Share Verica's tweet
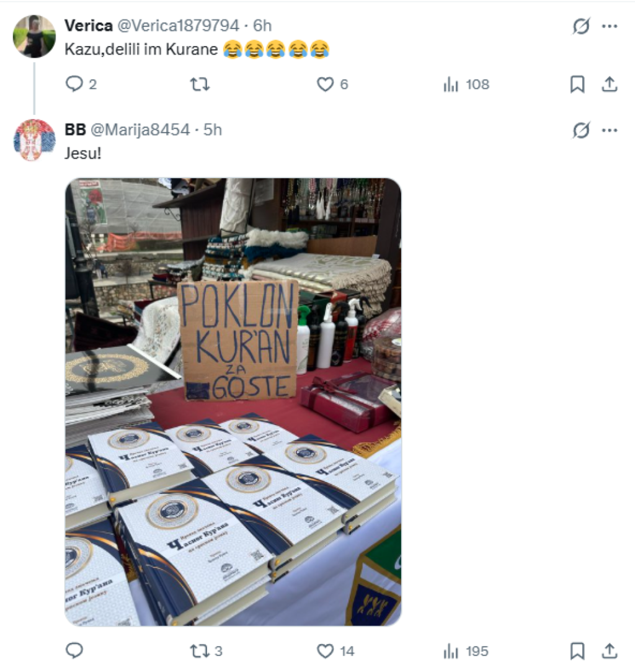635x672 pixels. [610, 84]
